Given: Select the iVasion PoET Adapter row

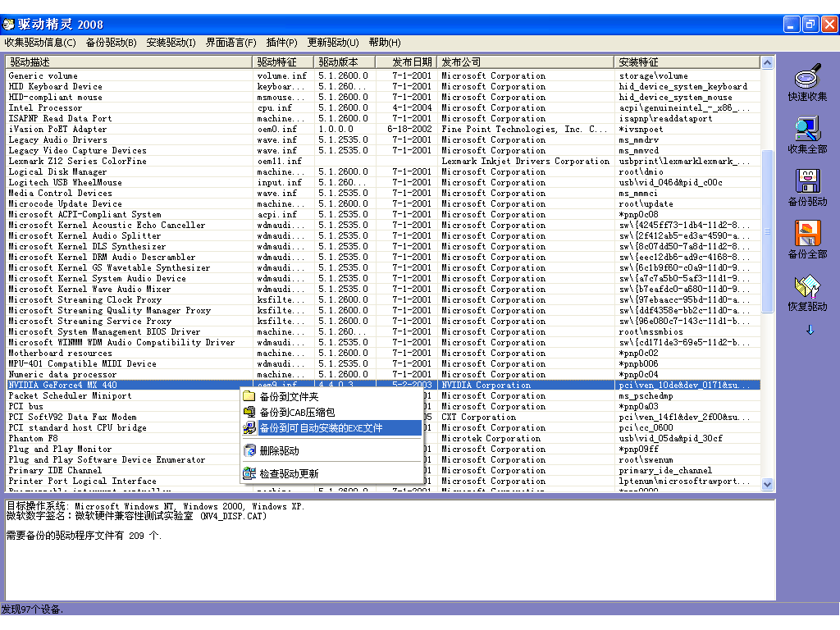Looking at the screenshot, I should click(383, 129).
